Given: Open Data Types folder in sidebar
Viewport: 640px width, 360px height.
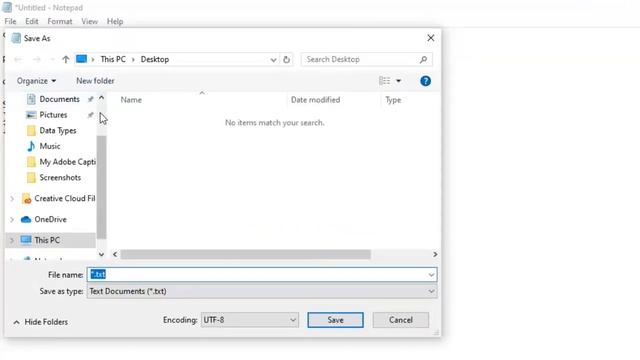Looking at the screenshot, I should tap(58, 131).
